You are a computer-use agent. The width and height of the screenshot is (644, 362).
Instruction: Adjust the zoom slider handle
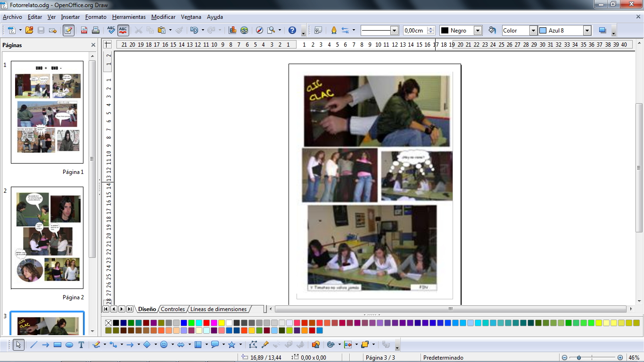(x=578, y=358)
